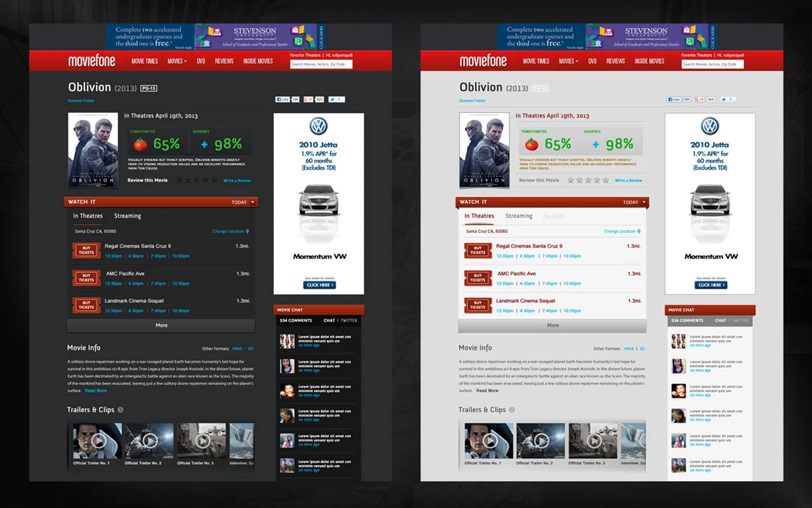Image resolution: width=812 pixels, height=508 pixels.
Task: Click the location pin beside Change Location, light version
Action: (x=639, y=232)
